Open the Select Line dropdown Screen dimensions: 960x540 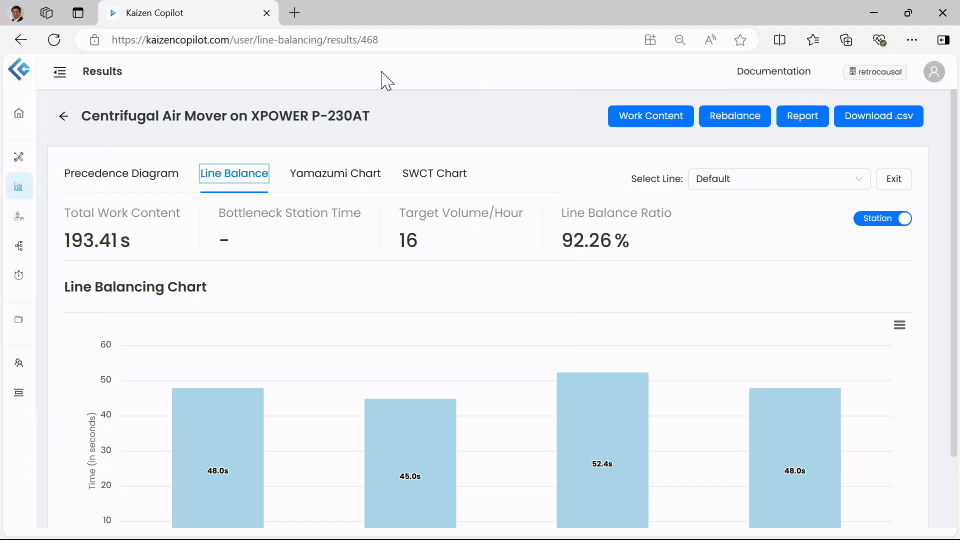[779, 179]
